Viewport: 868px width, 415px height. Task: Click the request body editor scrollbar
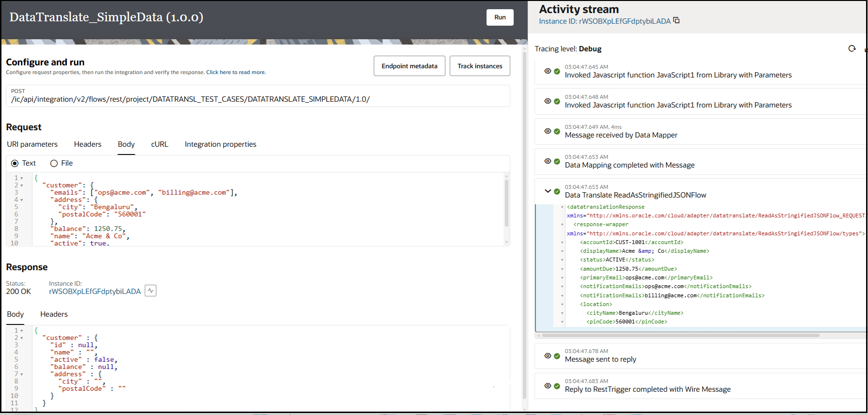click(x=507, y=203)
